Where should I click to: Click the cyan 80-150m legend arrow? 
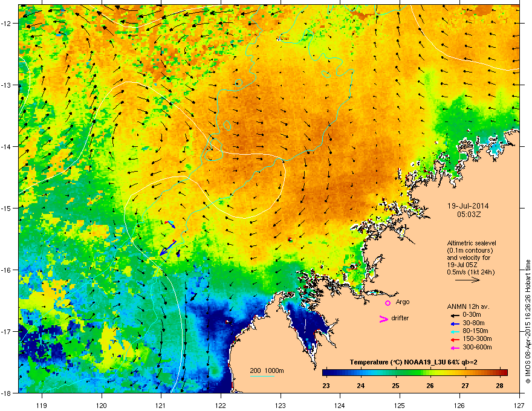455,331
